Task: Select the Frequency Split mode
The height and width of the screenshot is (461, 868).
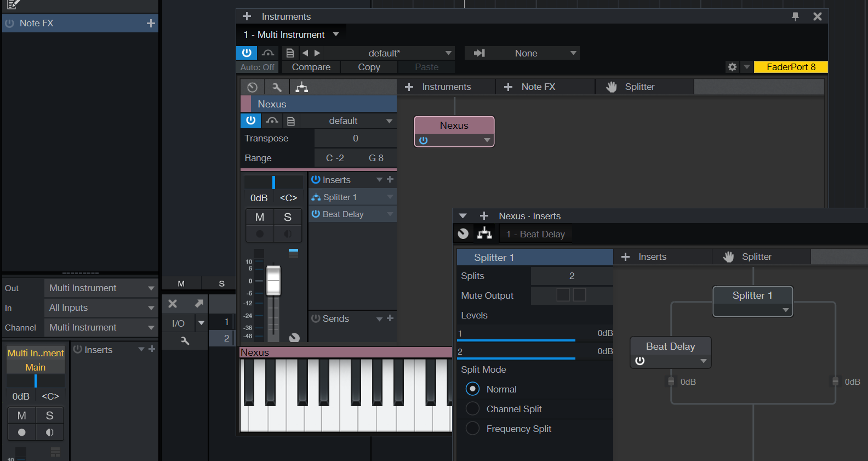Action: tap(472, 428)
